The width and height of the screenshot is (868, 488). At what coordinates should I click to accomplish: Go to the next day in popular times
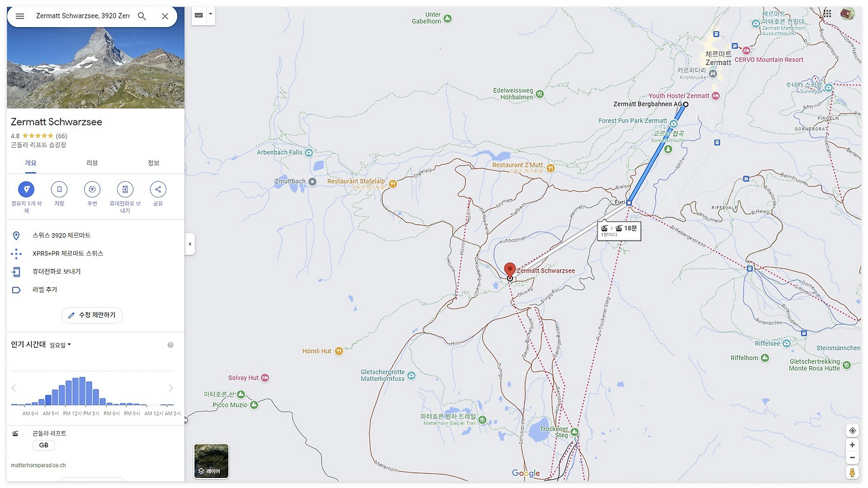click(x=171, y=388)
